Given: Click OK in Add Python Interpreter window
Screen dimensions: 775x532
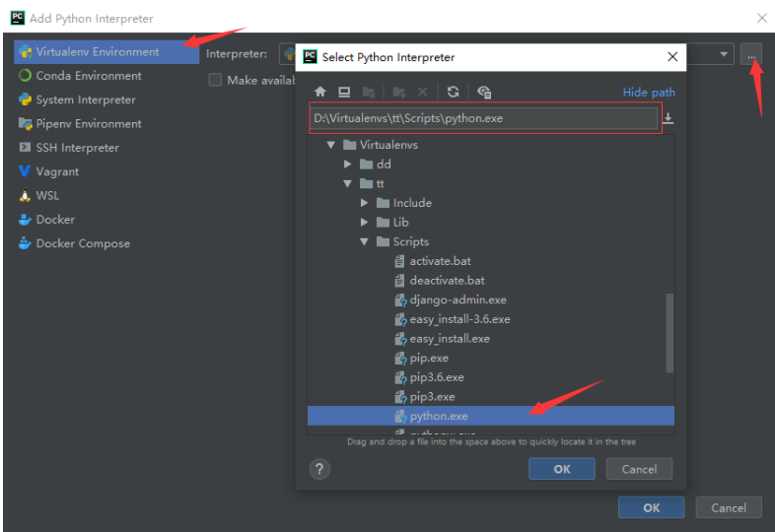Looking at the screenshot, I should 651,507.
